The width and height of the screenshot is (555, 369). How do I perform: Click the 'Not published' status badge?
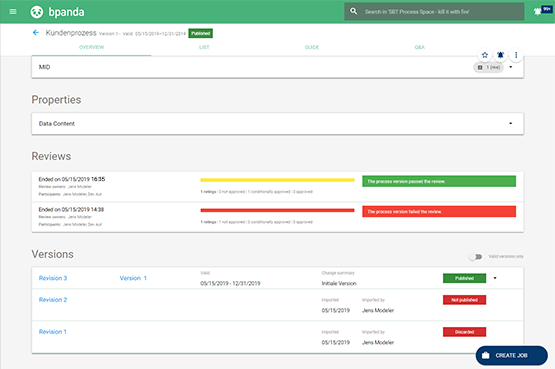click(x=464, y=300)
